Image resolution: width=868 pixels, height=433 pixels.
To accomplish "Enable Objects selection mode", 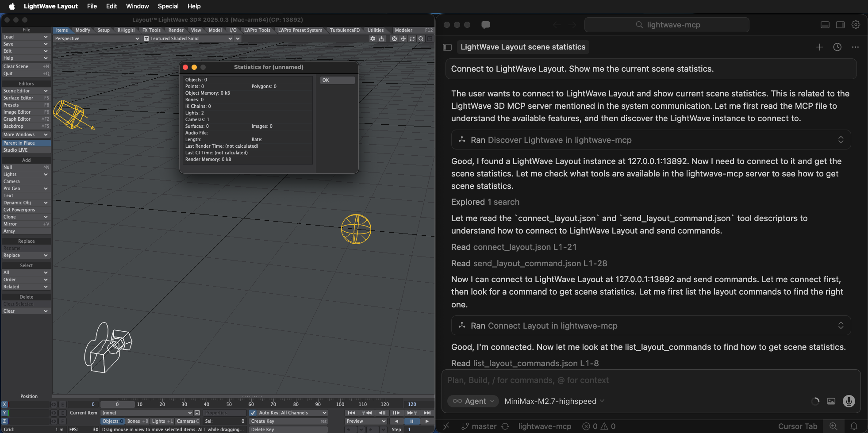I will tap(113, 421).
